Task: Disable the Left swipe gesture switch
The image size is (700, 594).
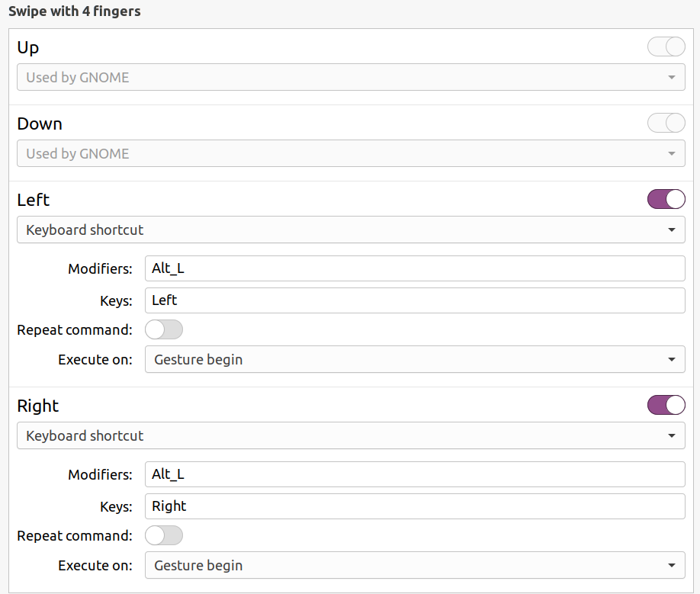Action: 666,199
